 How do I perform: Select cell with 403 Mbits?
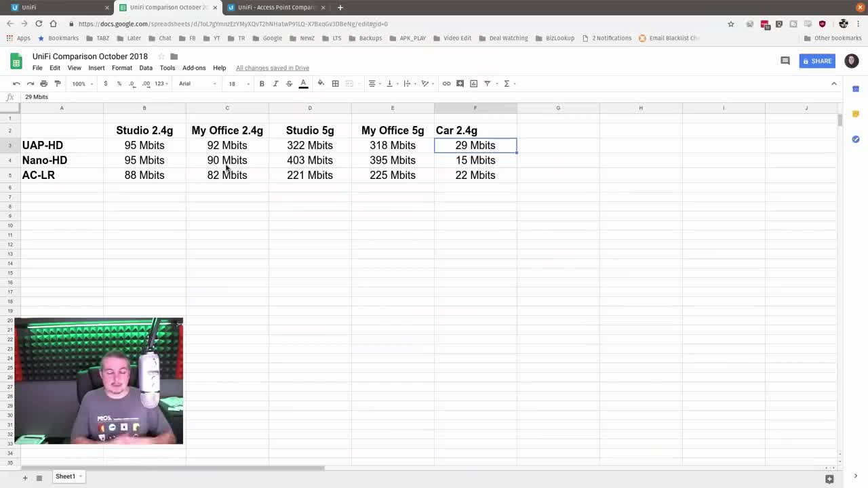click(x=310, y=160)
